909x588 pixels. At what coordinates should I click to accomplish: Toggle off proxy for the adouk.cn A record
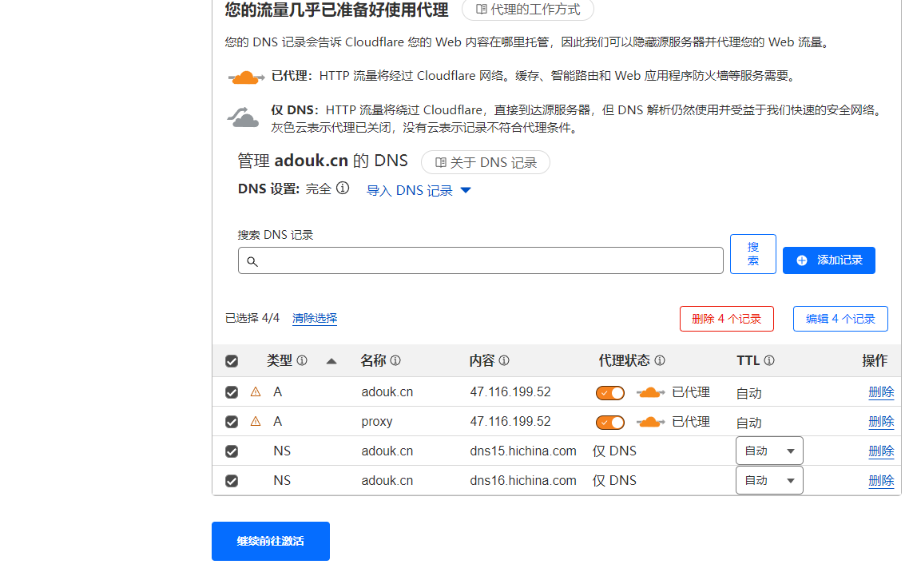610,392
